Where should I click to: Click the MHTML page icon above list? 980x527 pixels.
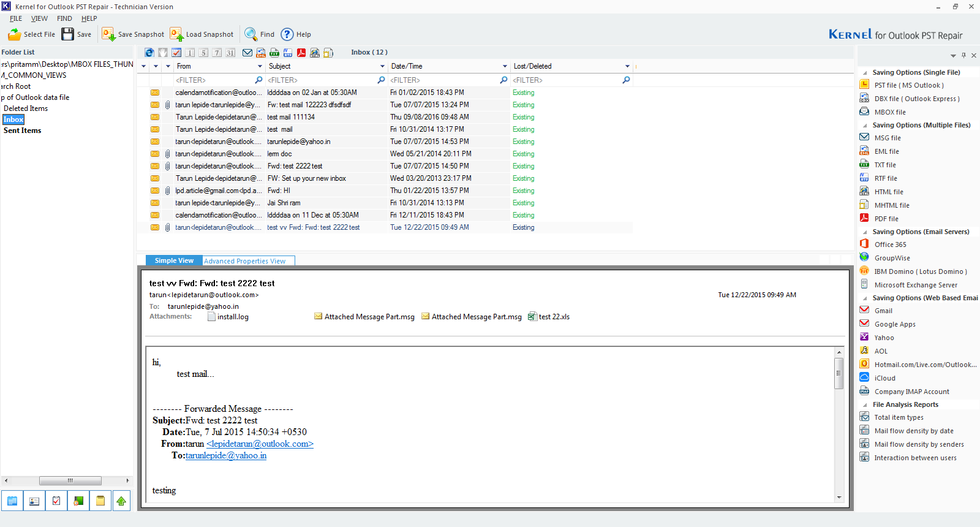click(328, 53)
